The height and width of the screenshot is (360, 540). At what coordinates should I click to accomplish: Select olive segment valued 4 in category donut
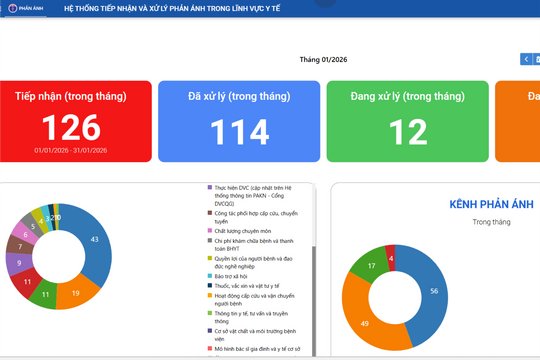(x=41, y=221)
